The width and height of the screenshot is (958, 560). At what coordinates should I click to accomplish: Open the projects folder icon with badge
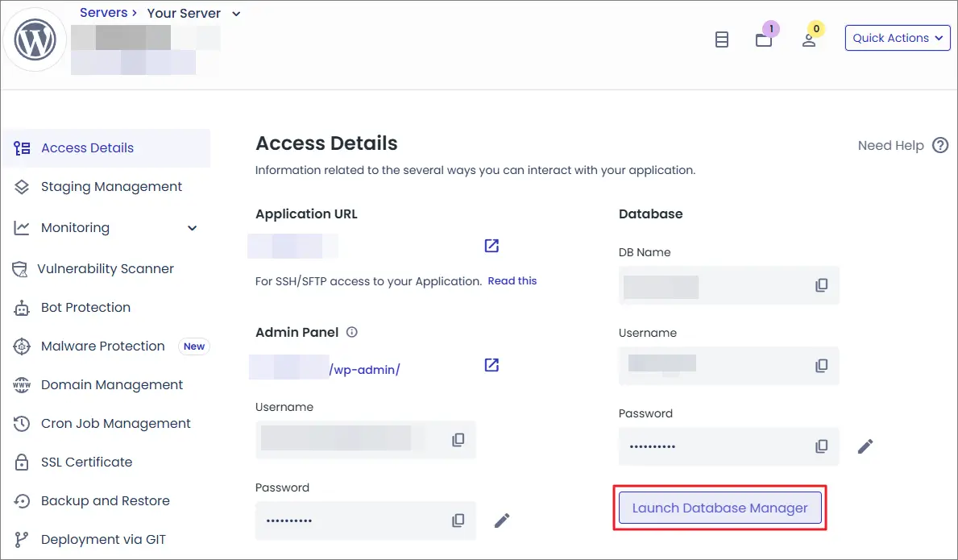click(x=764, y=39)
